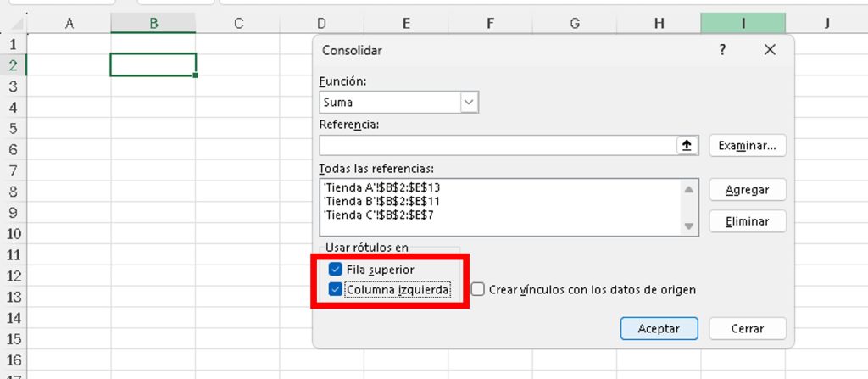Select column A header
This screenshot has height=379, width=868.
(x=69, y=24)
